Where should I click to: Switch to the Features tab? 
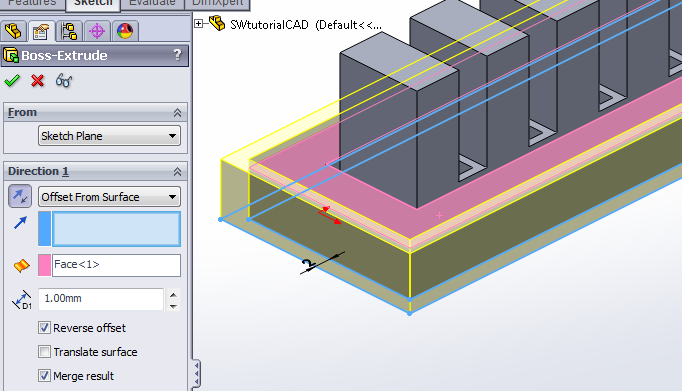tap(32, 3)
